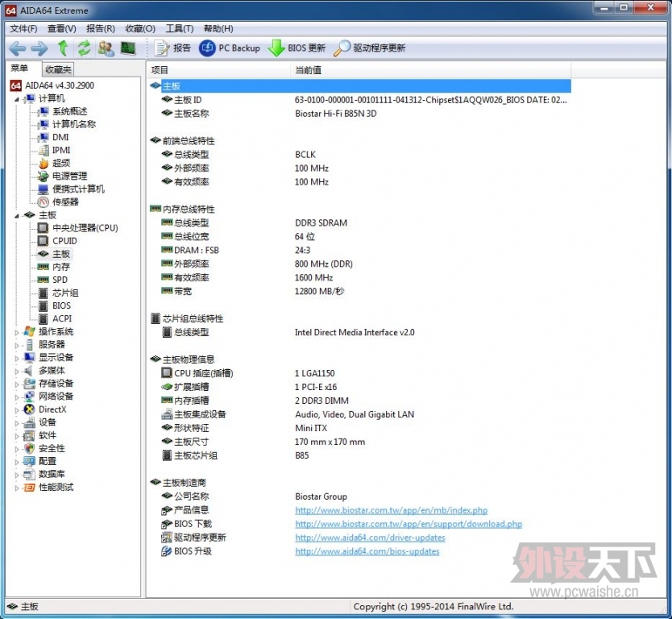Open the user management toolbar icon
This screenshot has height=619, width=672.
106,48
